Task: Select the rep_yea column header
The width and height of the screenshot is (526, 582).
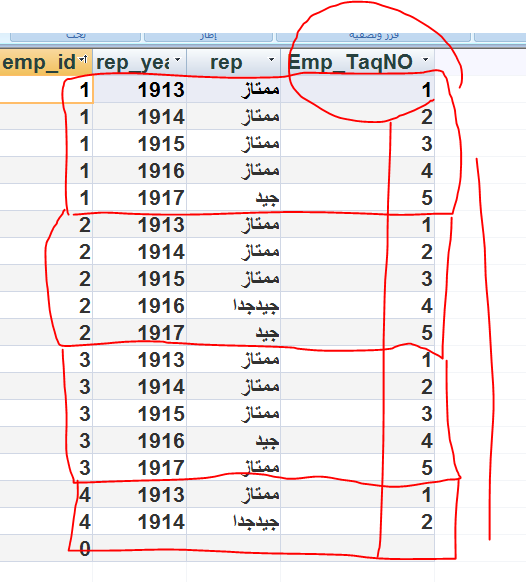Action: click(140, 62)
